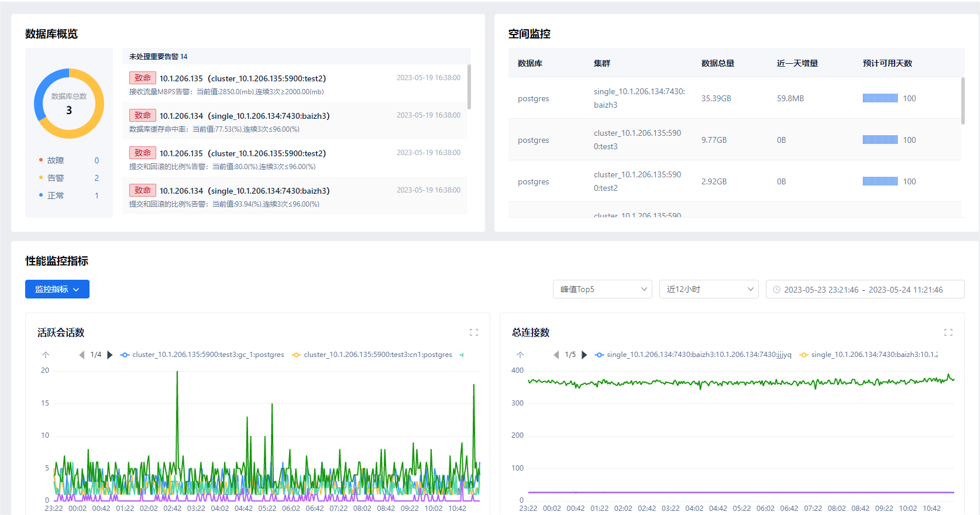Go to previous legend page in 总连接数 chart
The width and height of the screenshot is (980, 515).
pos(556,355)
